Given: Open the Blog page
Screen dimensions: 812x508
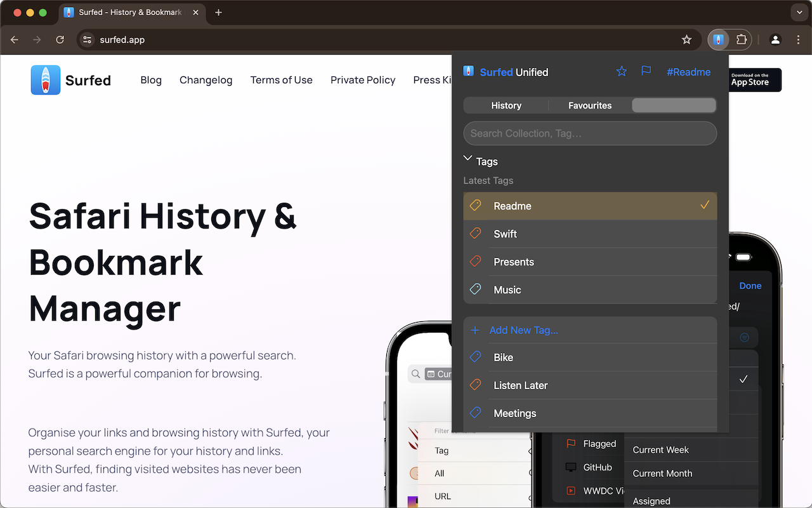Looking at the screenshot, I should (151, 80).
